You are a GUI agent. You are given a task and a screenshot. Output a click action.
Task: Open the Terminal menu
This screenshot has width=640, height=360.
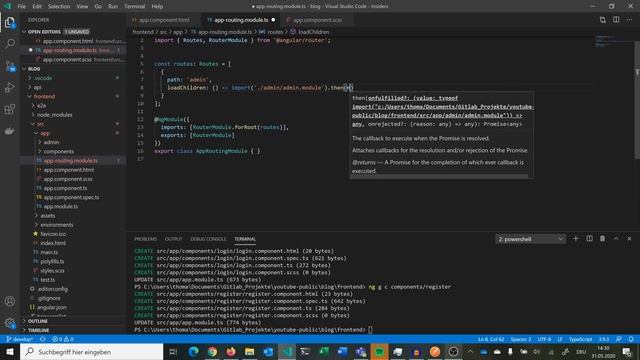pyautogui.click(x=135, y=6)
